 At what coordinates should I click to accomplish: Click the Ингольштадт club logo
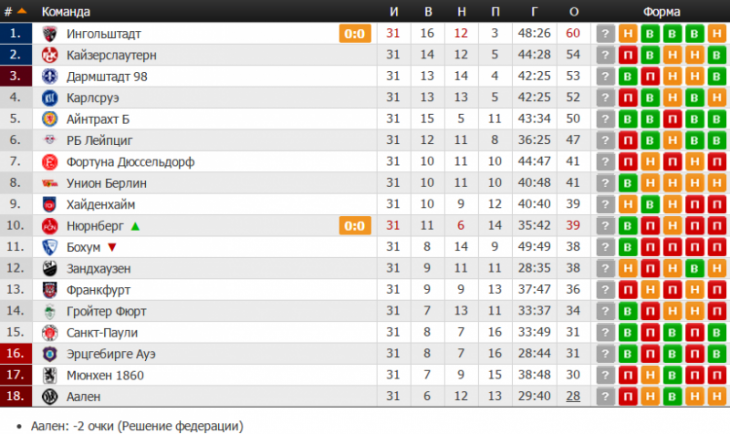tap(49, 33)
